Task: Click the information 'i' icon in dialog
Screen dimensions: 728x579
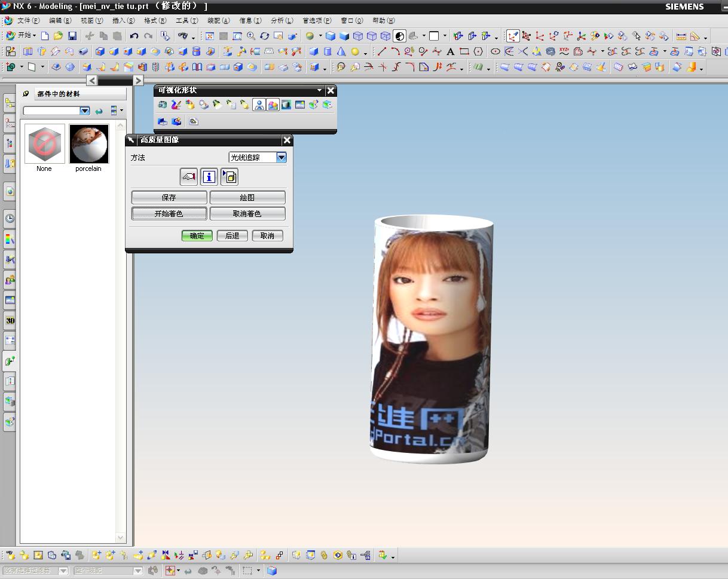Action: pyautogui.click(x=209, y=177)
